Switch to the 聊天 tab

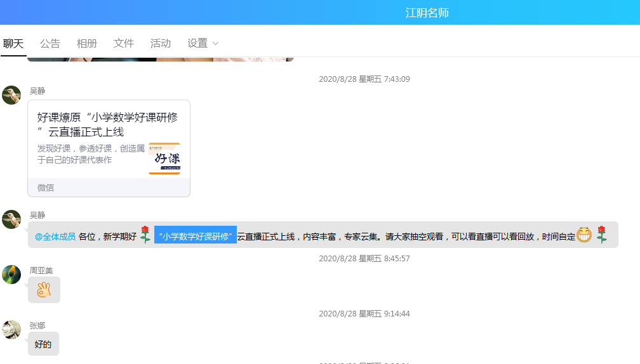click(13, 43)
